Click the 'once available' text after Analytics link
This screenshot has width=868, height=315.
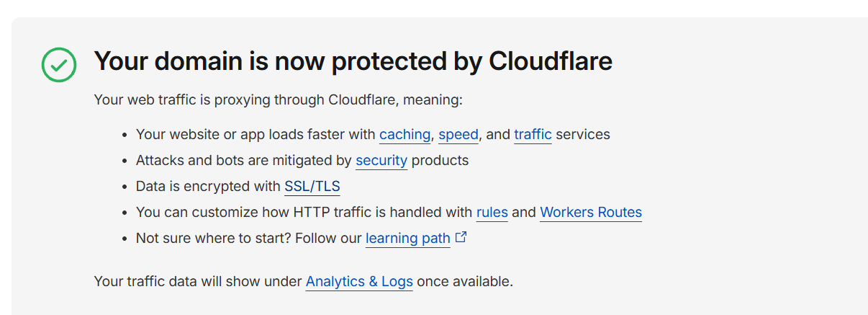coord(465,281)
